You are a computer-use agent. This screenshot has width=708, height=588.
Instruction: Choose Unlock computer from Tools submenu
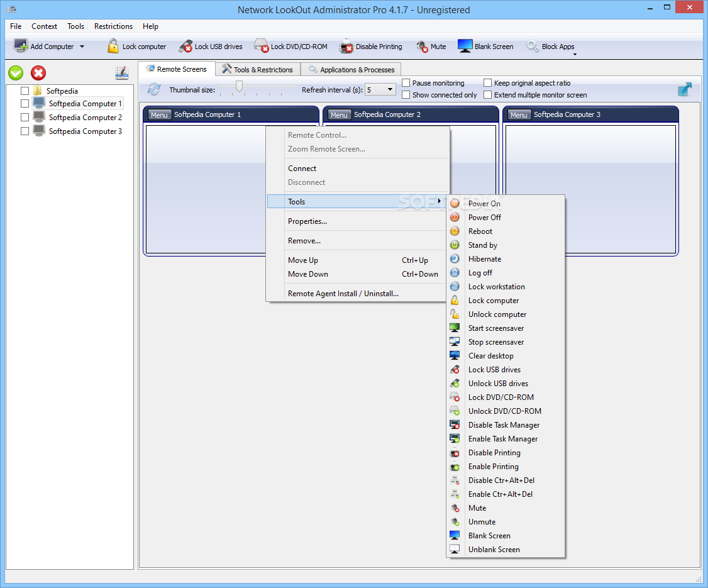point(506,314)
